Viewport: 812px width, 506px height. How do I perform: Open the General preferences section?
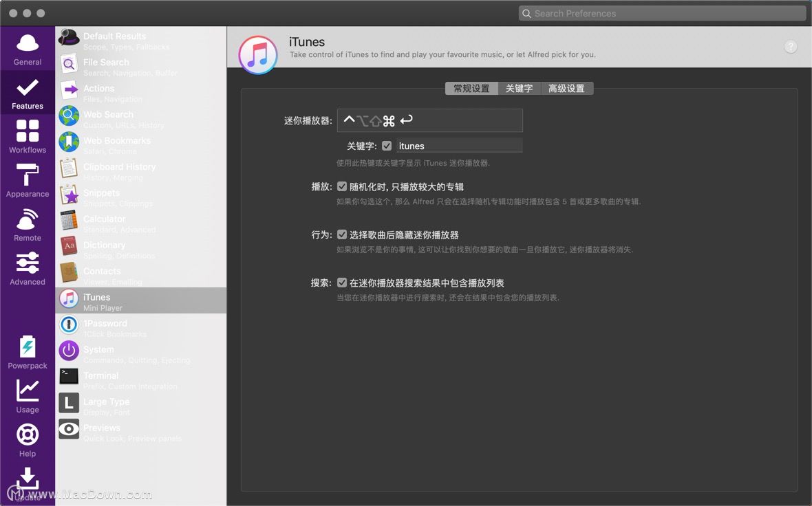tap(28, 49)
